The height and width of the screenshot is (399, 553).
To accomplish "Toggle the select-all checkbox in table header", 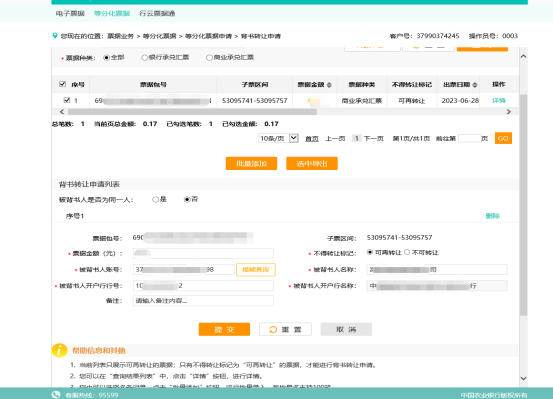I will point(62,84).
